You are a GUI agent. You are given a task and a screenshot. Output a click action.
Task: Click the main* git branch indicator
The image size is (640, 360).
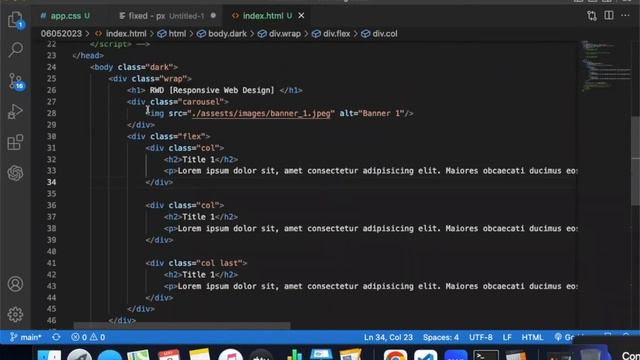pyautogui.click(x=26, y=337)
